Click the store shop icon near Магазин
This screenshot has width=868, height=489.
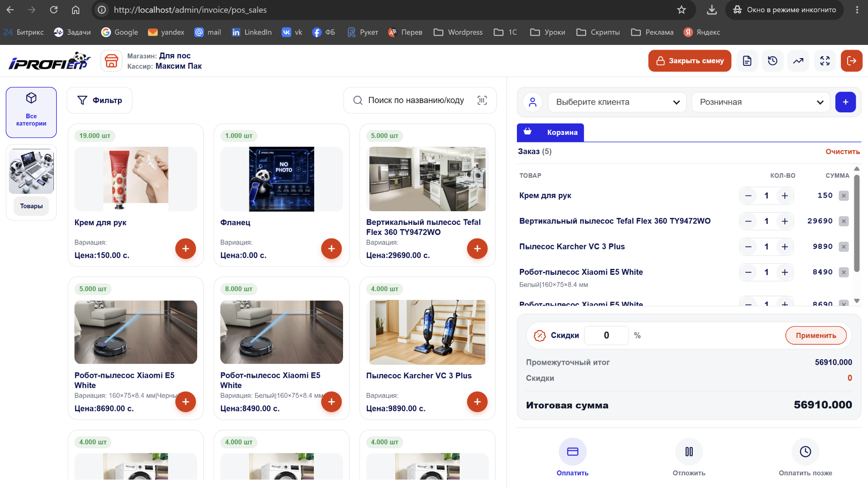[x=112, y=61]
